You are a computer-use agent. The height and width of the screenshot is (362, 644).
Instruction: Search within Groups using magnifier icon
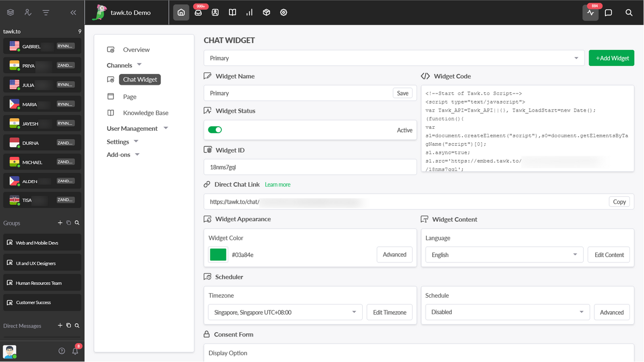coord(77,223)
